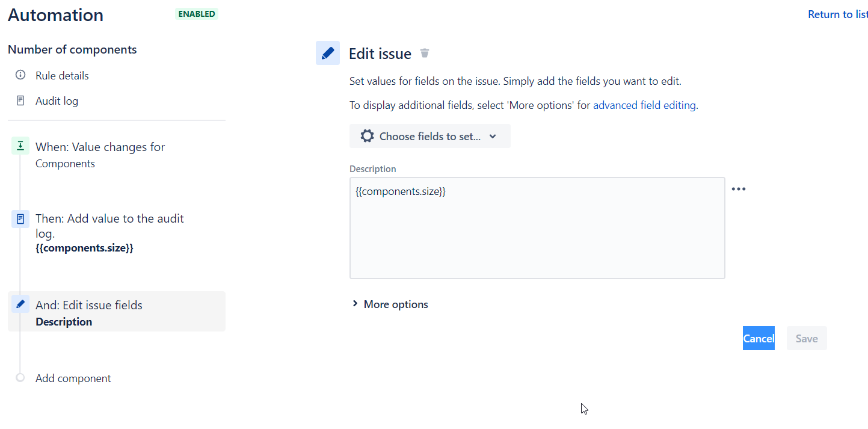Open the ellipsis menu beside Description field
The width and height of the screenshot is (868, 429).
point(739,188)
